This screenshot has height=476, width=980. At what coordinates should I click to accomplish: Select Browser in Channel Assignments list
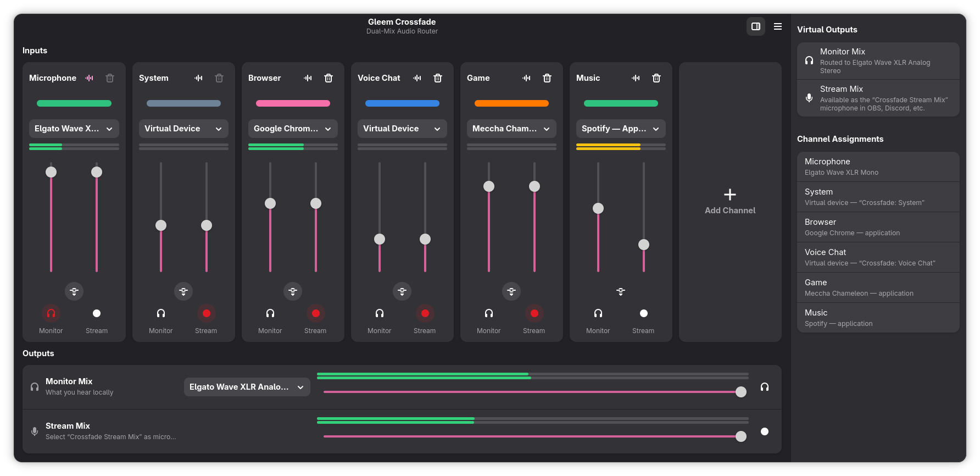(878, 227)
